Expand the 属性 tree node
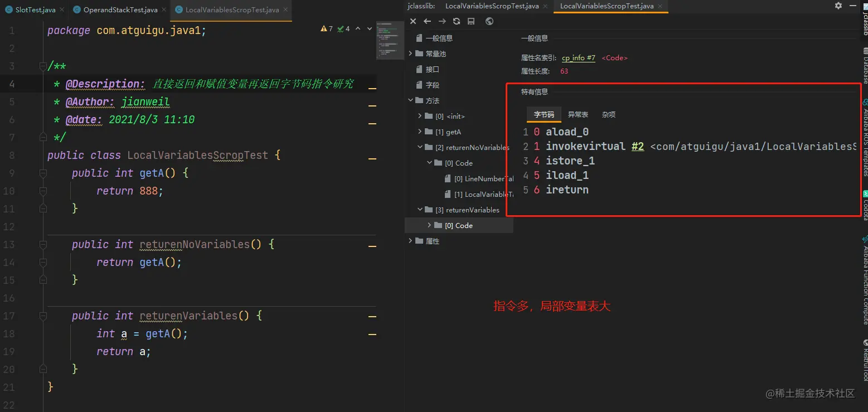This screenshot has height=412, width=868. (411, 241)
